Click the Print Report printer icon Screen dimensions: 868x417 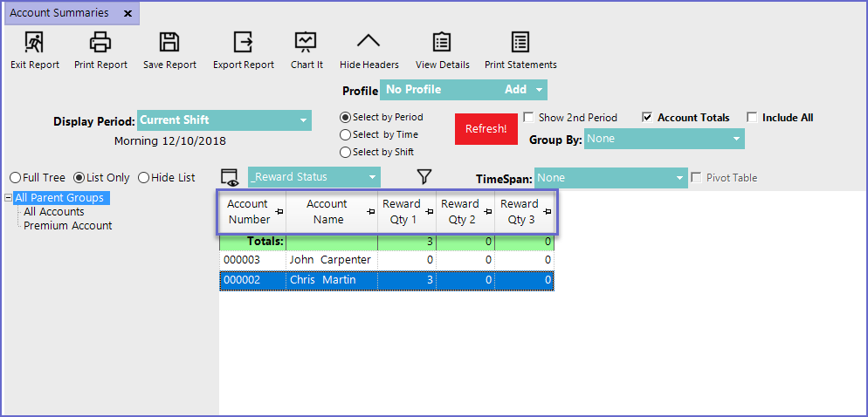point(100,42)
